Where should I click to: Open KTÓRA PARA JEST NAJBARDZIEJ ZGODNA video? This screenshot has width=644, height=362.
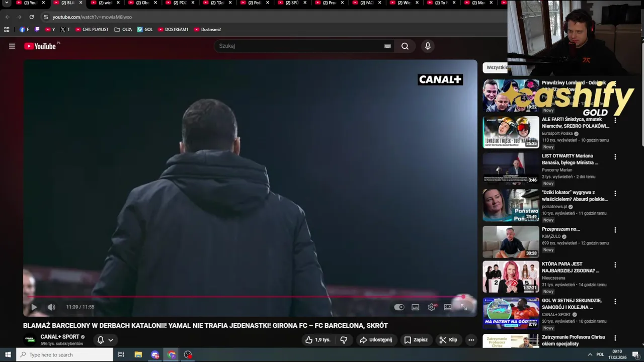coord(571,267)
